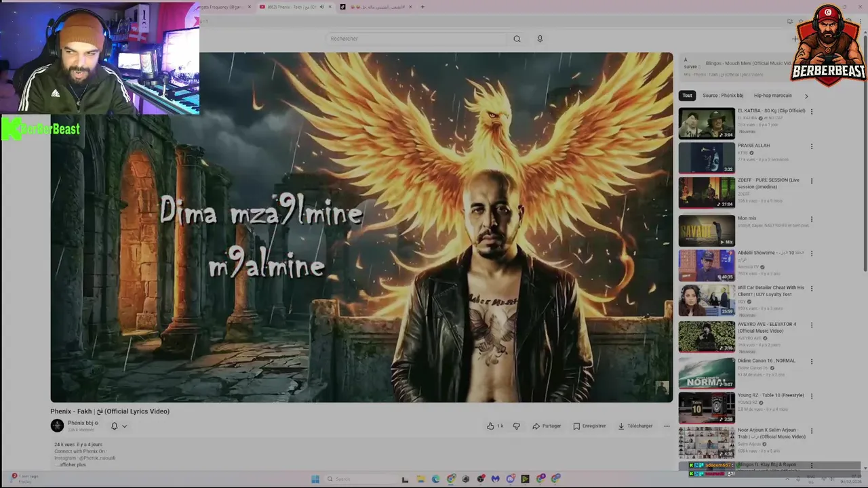
Task: Open options menu for AVEYRO AVE ELEVATOR 4
Action: (x=811, y=325)
